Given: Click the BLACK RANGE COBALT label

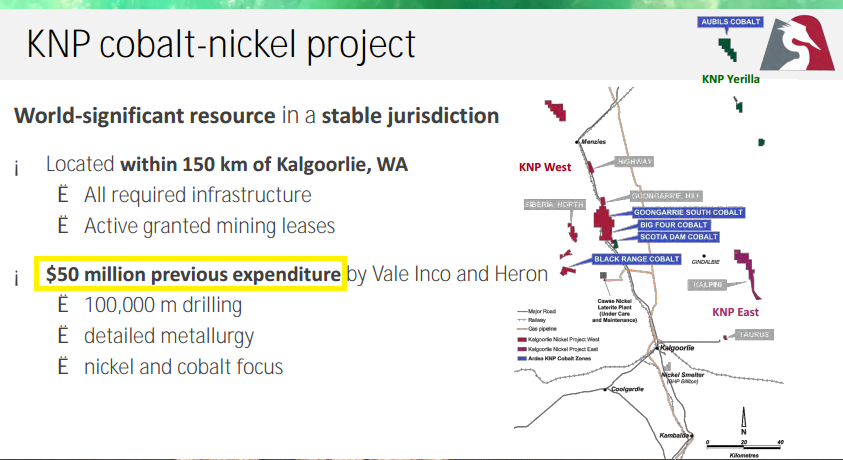Looking at the screenshot, I should [637, 259].
